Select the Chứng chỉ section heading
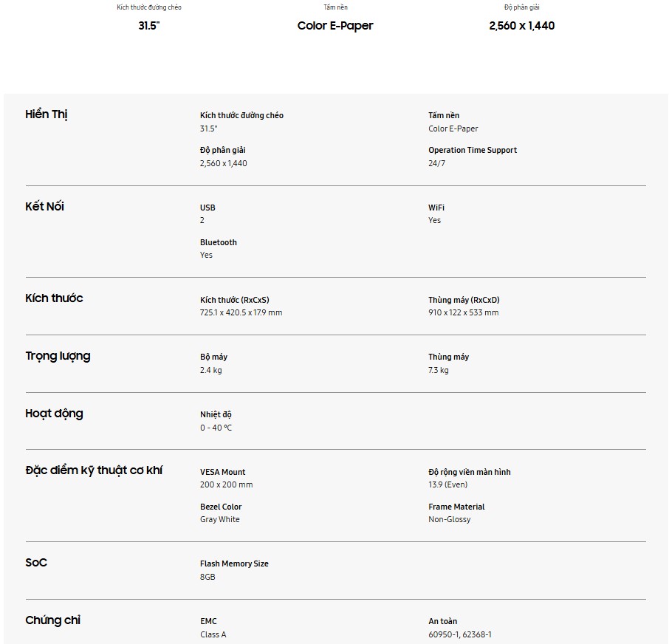Image resolution: width=669 pixels, height=644 pixels. click(52, 620)
